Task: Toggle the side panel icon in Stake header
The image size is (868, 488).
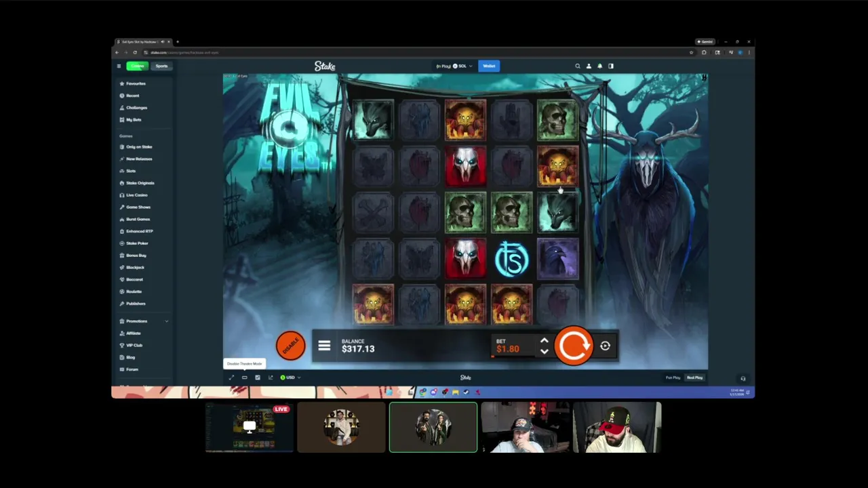Action: (x=610, y=66)
